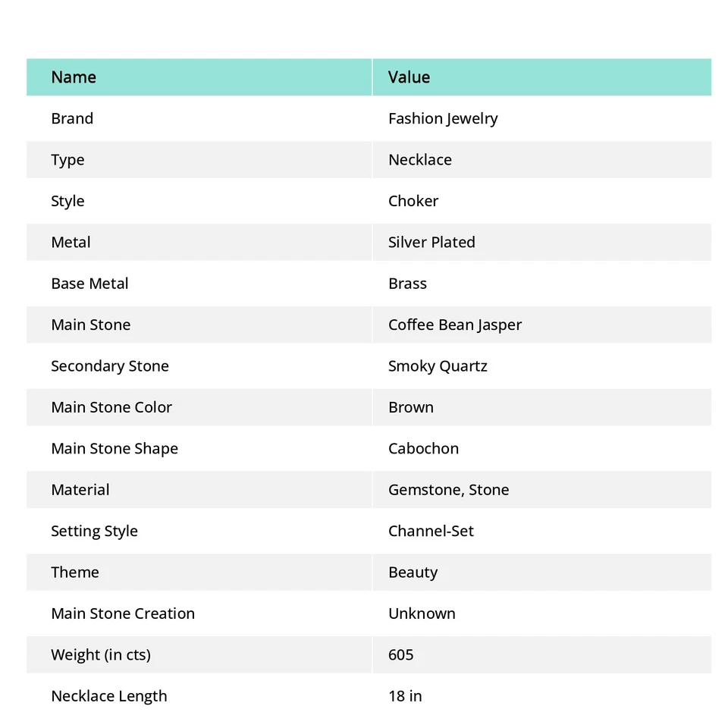Select the Beauty theme value
This screenshot has height=728, width=728.
point(413,573)
